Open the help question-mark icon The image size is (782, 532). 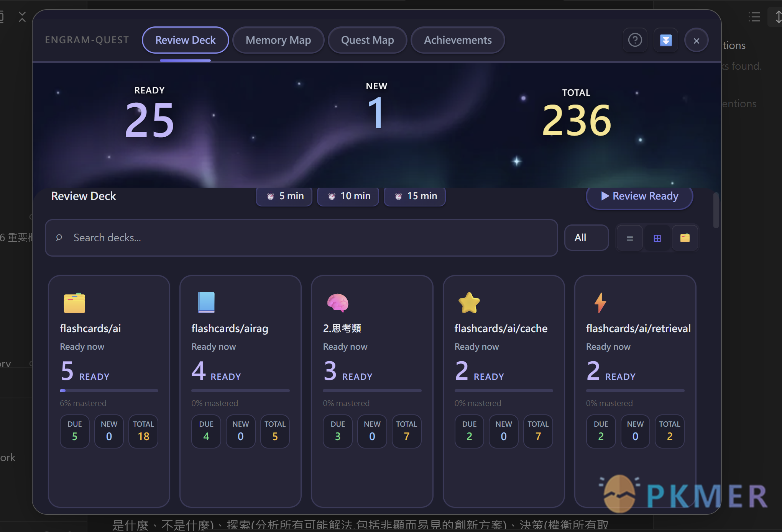pos(635,40)
